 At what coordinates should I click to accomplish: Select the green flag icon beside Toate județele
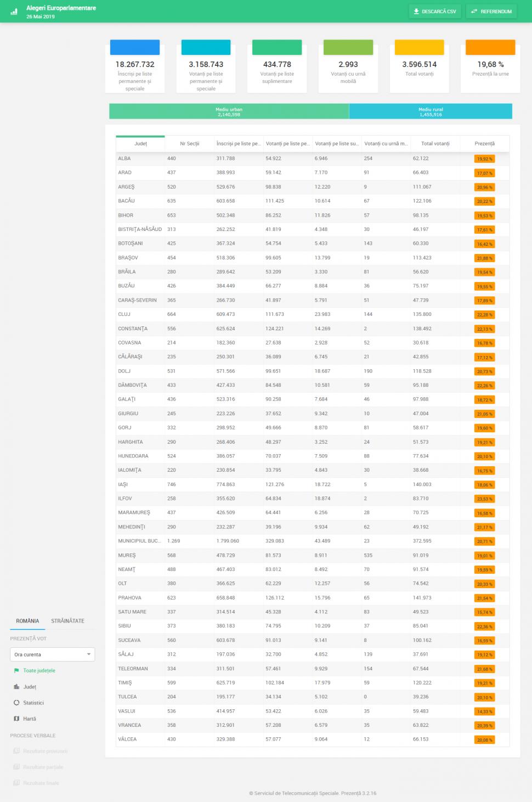click(15, 670)
